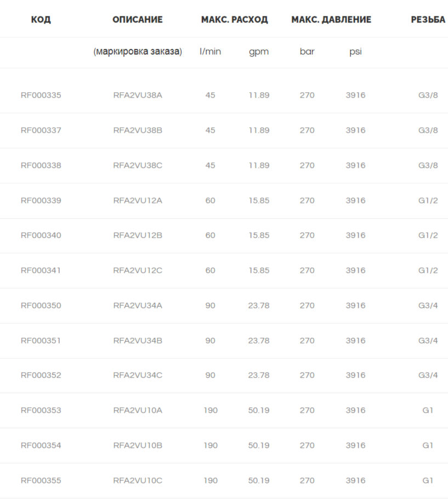Click the МАКС. ДАВЛЕНИЕ column header
The image size is (448, 502).
click(331, 20)
